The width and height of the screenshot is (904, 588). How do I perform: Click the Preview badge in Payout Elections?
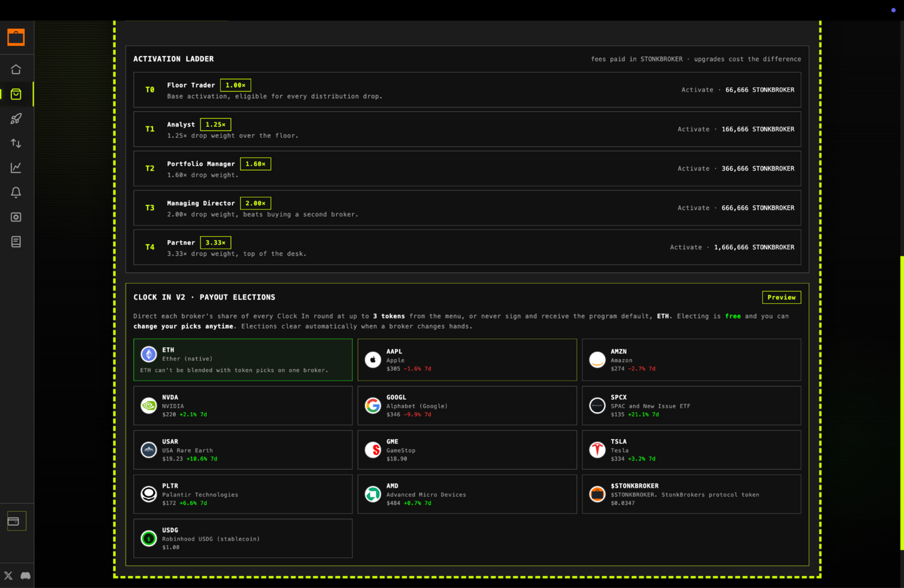tap(781, 297)
